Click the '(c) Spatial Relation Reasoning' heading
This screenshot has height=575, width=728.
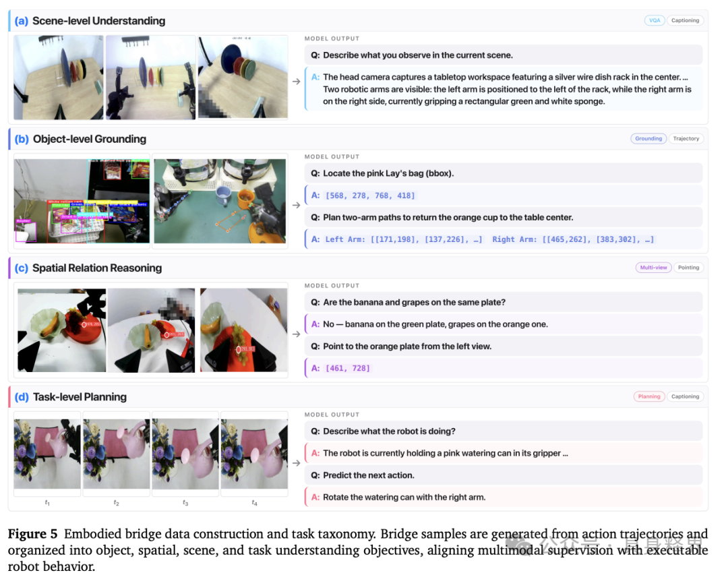click(x=88, y=268)
